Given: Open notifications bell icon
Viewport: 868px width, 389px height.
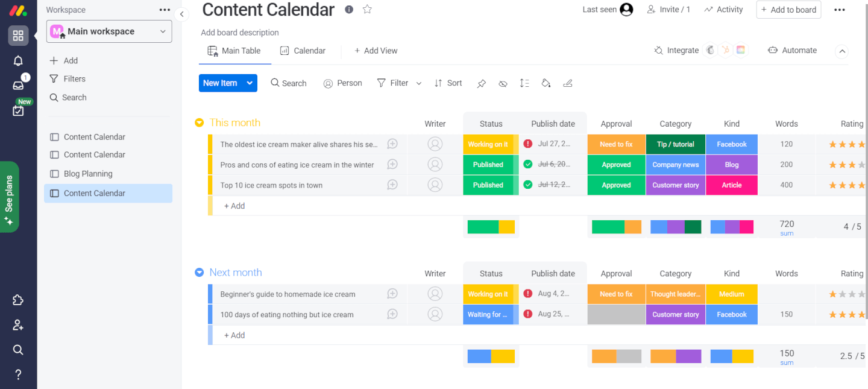Looking at the screenshot, I should 18,61.
